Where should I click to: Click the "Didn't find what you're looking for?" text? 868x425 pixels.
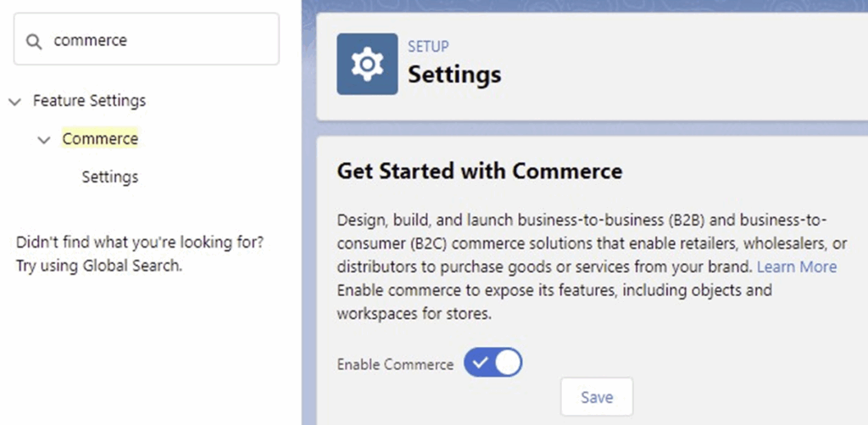tap(140, 242)
